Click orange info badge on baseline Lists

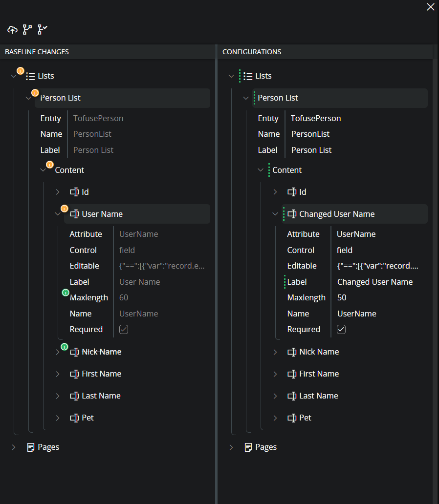click(x=21, y=71)
